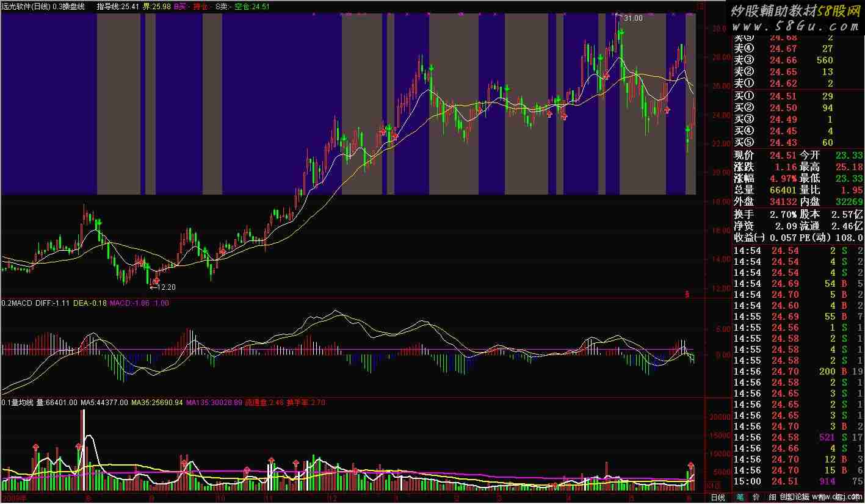This screenshot has width=865, height=504.
Task: Click the 空仓:24.51 indicator value
Action: click(x=252, y=6)
